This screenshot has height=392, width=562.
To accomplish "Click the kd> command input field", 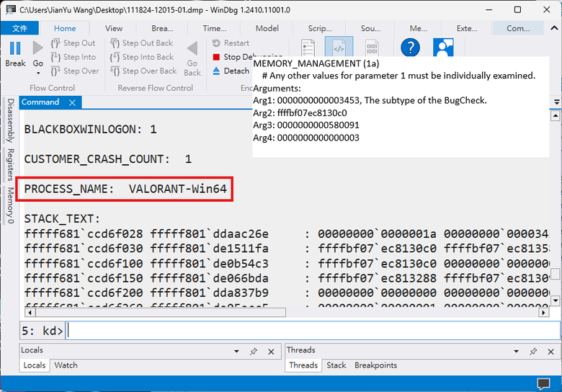I will click(x=313, y=330).
